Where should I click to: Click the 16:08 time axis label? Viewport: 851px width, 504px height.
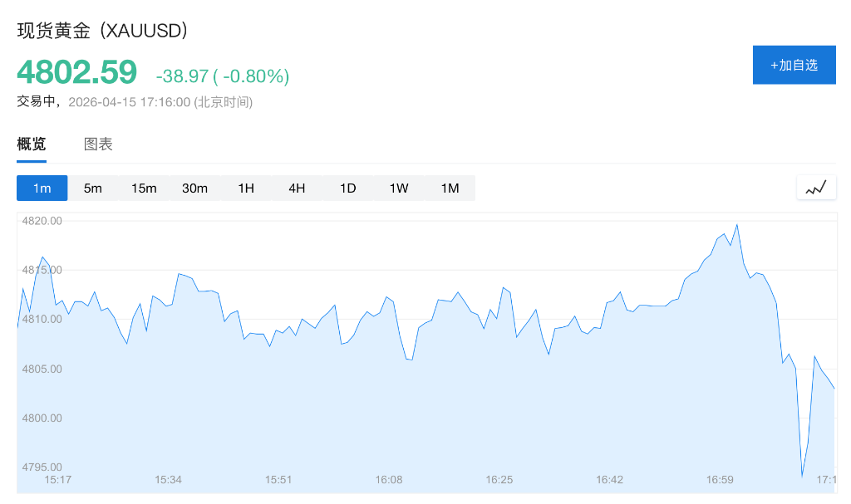pyautogui.click(x=389, y=480)
